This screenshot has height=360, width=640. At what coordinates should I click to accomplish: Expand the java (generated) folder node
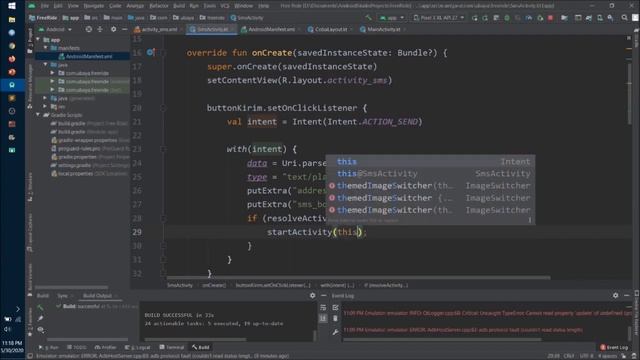pyautogui.click(x=45, y=98)
